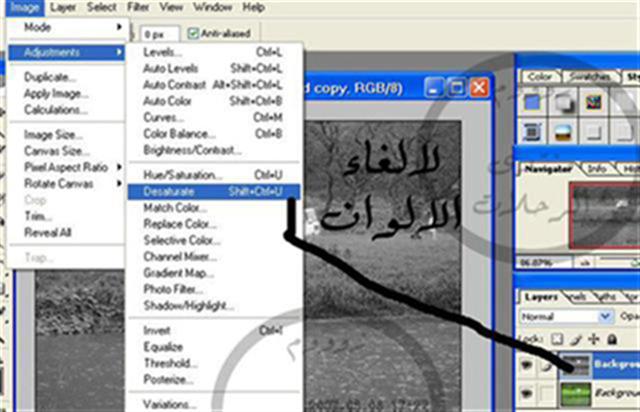
Task: Select Selective Color... adjustment
Action: pos(214,241)
